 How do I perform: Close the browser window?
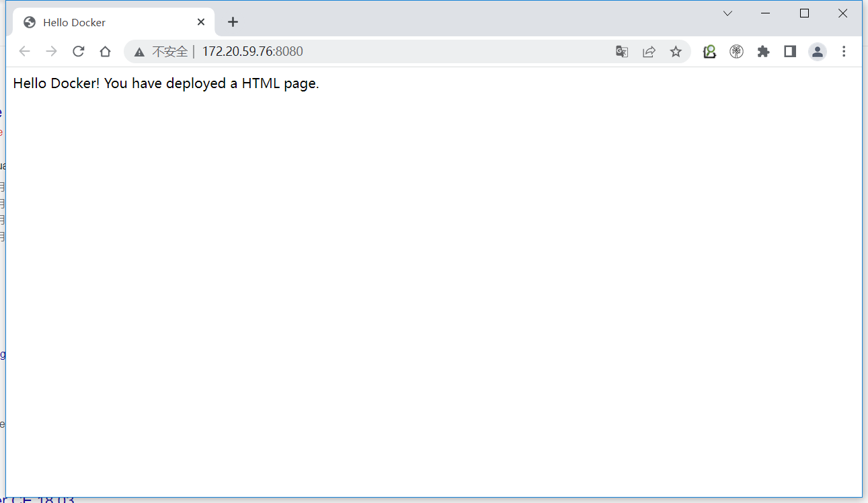[x=842, y=13]
